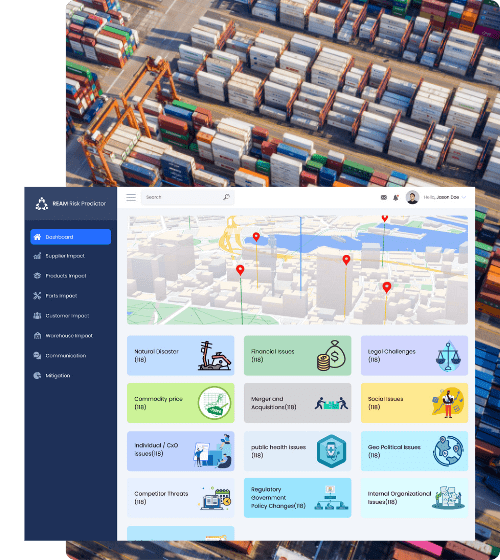Open the Natural Disaster card
The image size is (500, 560).
[181, 355]
